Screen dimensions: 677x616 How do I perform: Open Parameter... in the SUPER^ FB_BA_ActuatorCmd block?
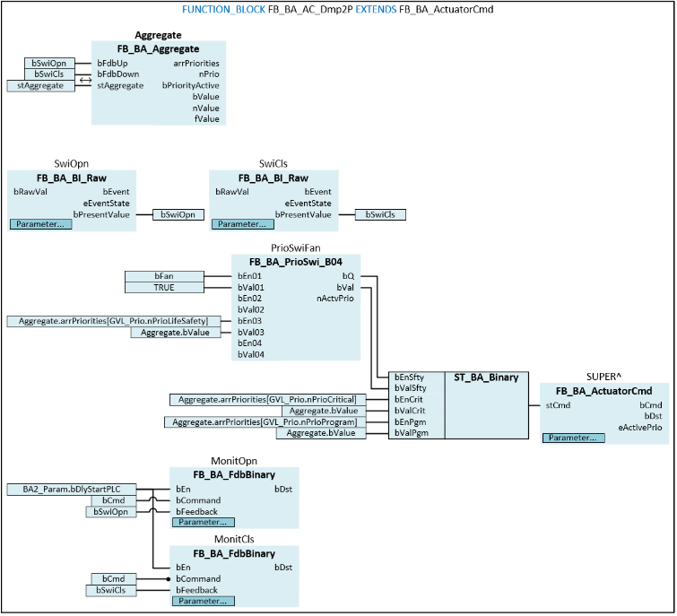(x=569, y=438)
